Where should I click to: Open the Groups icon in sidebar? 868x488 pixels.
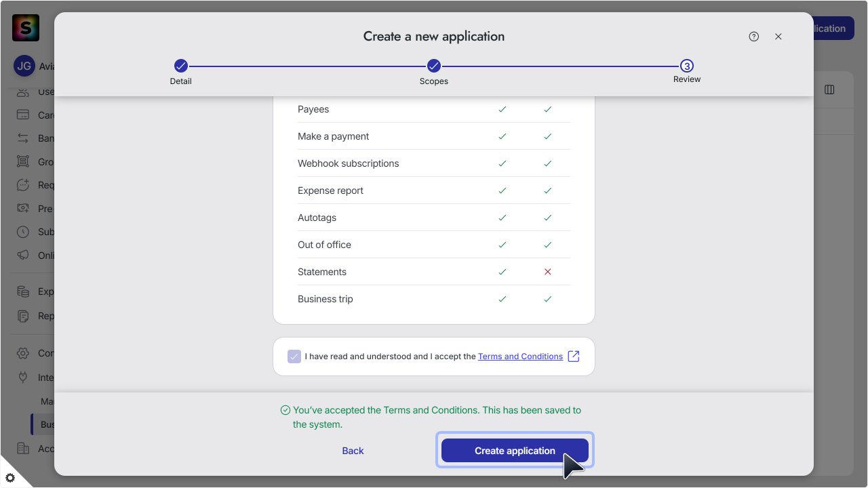coord(23,162)
